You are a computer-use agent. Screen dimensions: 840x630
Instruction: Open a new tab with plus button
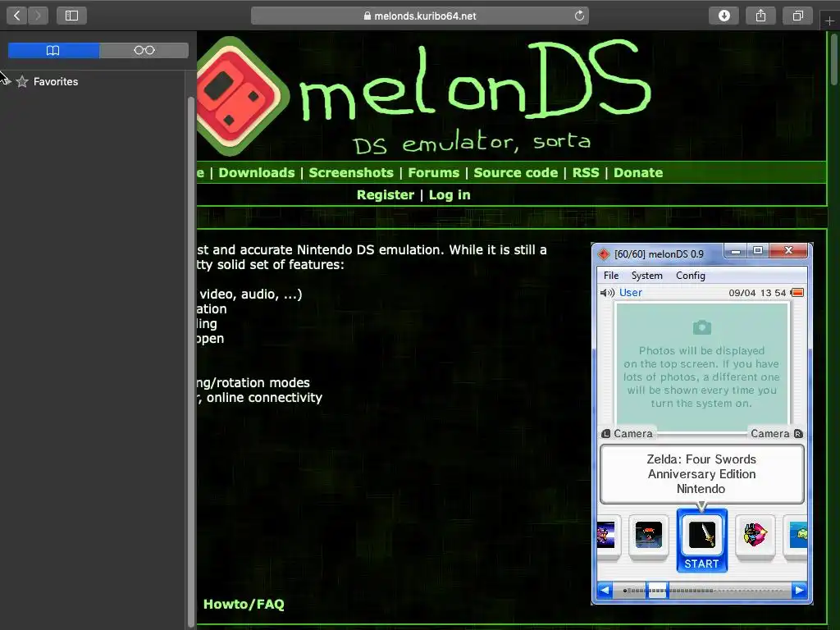coord(829,21)
